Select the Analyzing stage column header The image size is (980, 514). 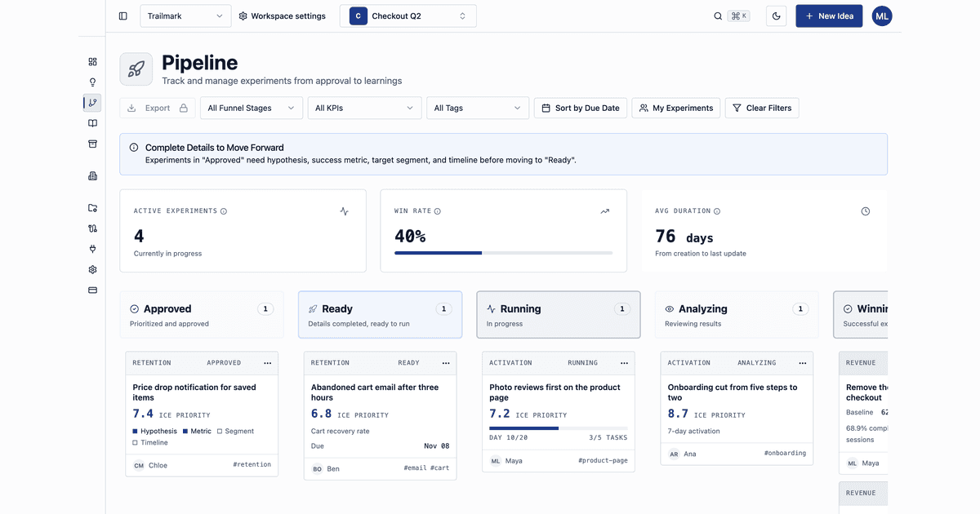pyautogui.click(x=737, y=315)
